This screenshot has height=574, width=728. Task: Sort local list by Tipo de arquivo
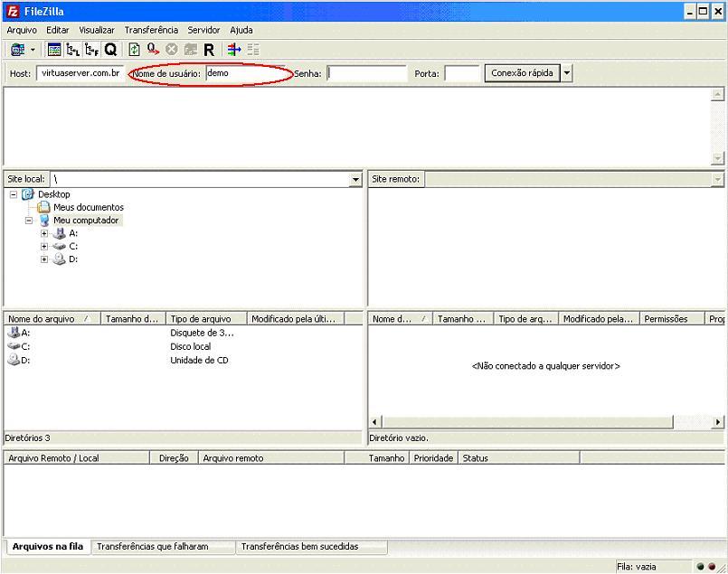(x=206, y=319)
